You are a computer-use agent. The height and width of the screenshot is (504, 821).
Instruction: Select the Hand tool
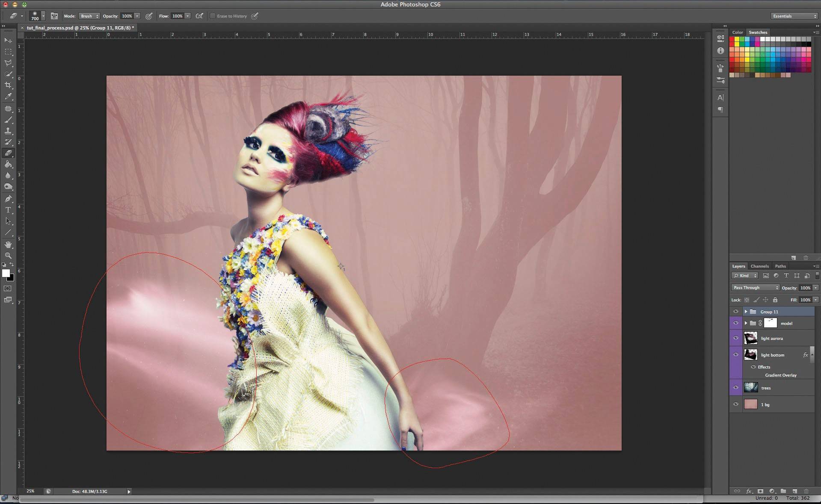click(8, 245)
